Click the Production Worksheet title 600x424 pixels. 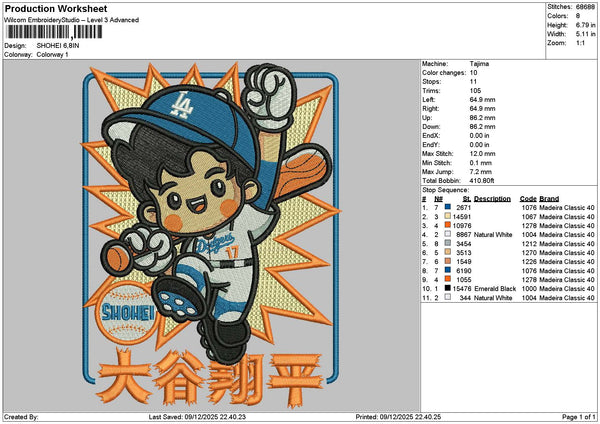click(x=56, y=9)
